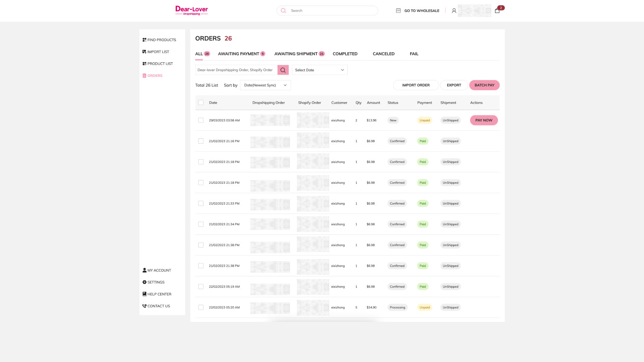The height and width of the screenshot is (362, 644).
Task: Open Import List in sidebar
Action: tap(156, 52)
